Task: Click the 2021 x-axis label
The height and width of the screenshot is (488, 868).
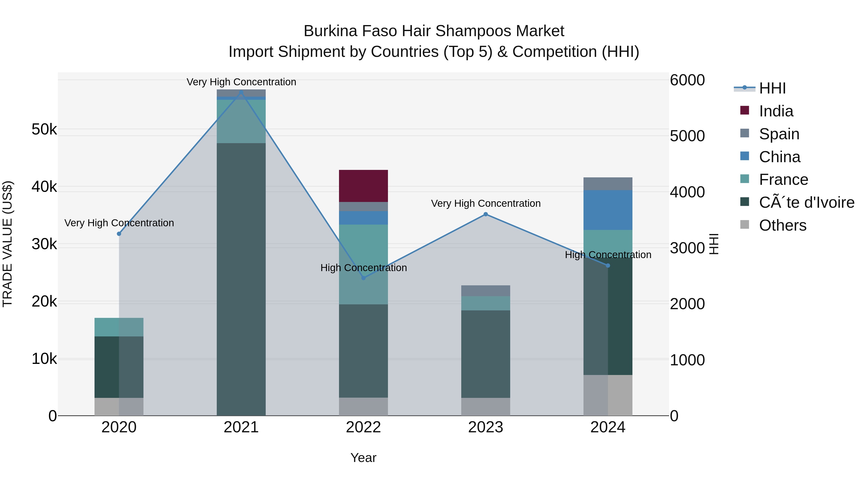Action: 241,427
